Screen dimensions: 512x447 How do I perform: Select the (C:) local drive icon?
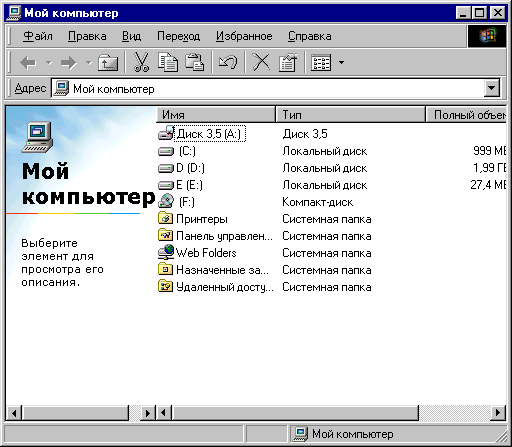click(166, 152)
